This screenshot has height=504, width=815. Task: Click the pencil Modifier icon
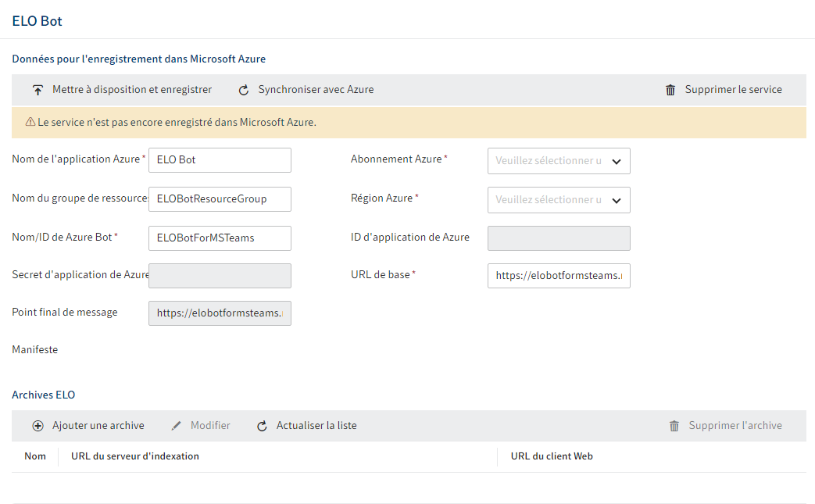(x=176, y=426)
